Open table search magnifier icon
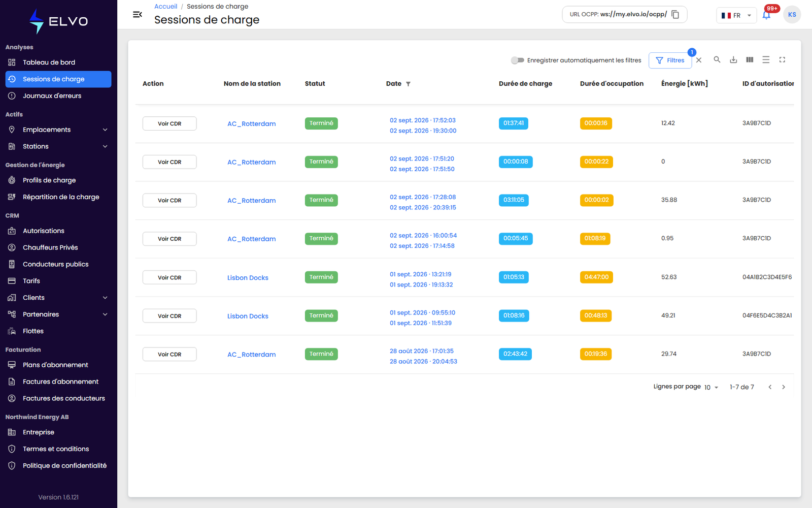Screen dimensions: 812x508 point(717,60)
